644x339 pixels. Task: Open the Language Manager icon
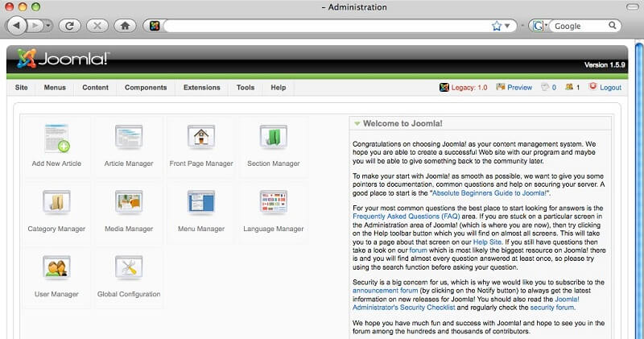coord(274,203)
